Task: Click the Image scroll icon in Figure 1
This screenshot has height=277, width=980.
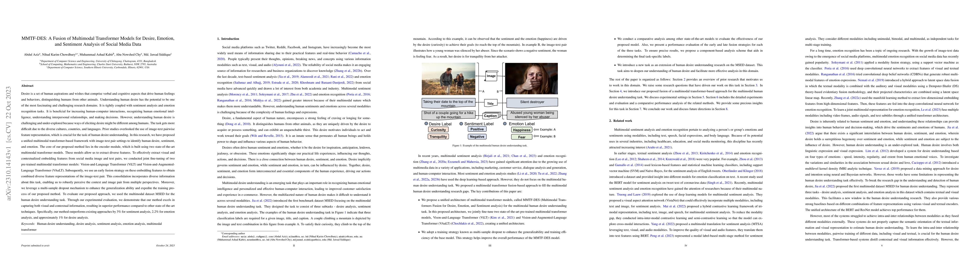Action: pyautogui.click(x=492, y=76)
